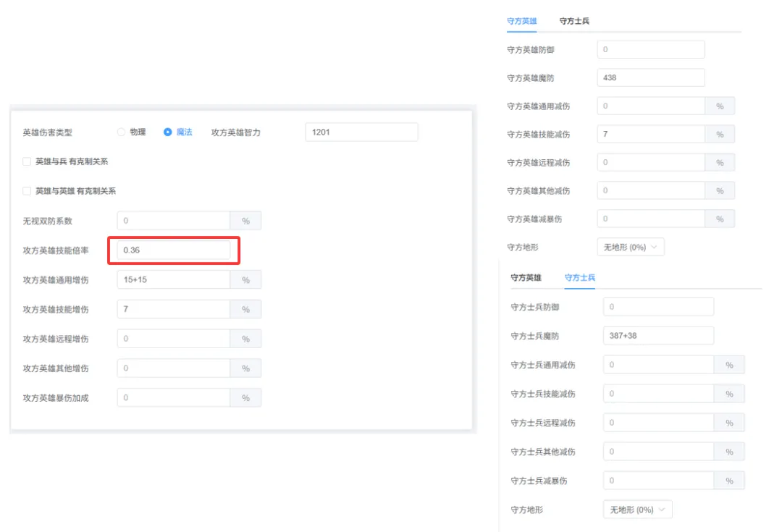Open 守方地形 dropdown below 守方英雄减暴伤
Image resolution: width=782 pixels, height=532 pixels.
point(631,248)
